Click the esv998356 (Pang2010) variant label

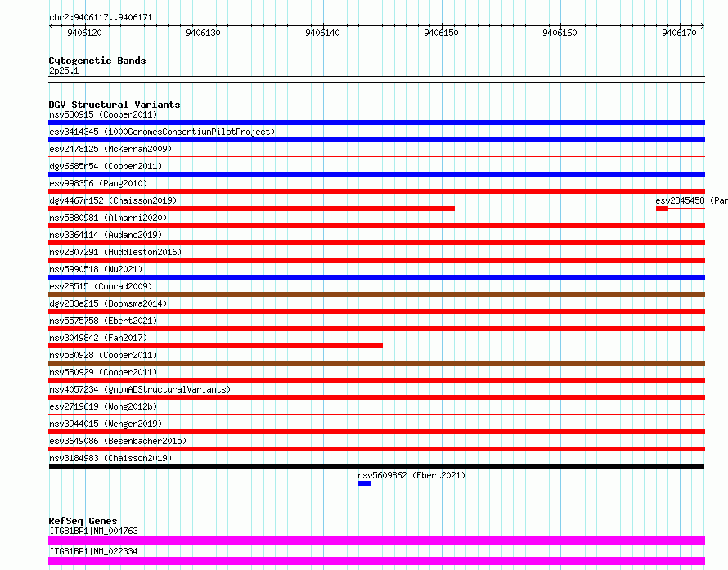[98, 183]
